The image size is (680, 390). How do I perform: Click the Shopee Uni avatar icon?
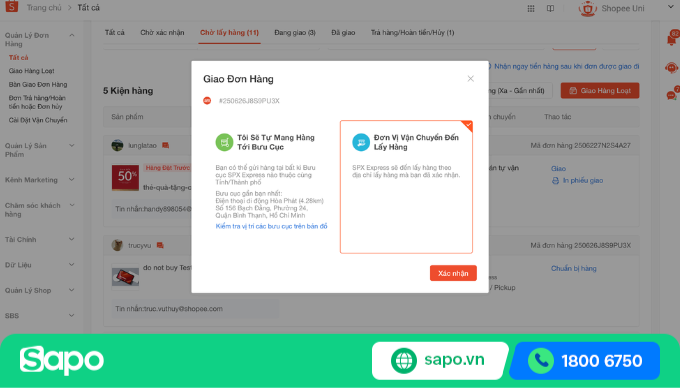(x=588, y=8)
